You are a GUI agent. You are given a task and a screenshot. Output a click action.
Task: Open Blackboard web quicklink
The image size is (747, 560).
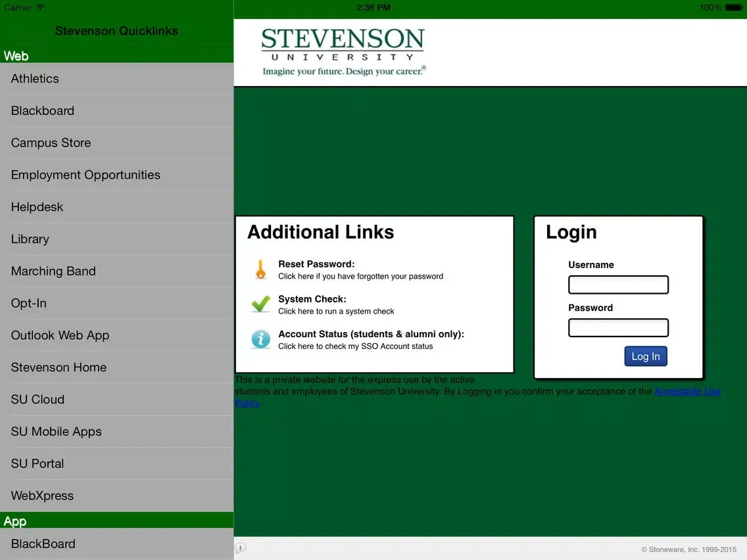(x=117, y=110)
